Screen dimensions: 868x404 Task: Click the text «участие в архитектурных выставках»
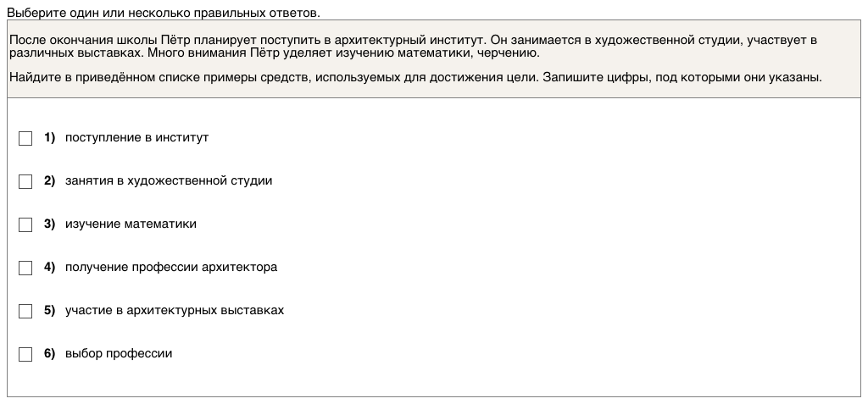pos(175,310)
